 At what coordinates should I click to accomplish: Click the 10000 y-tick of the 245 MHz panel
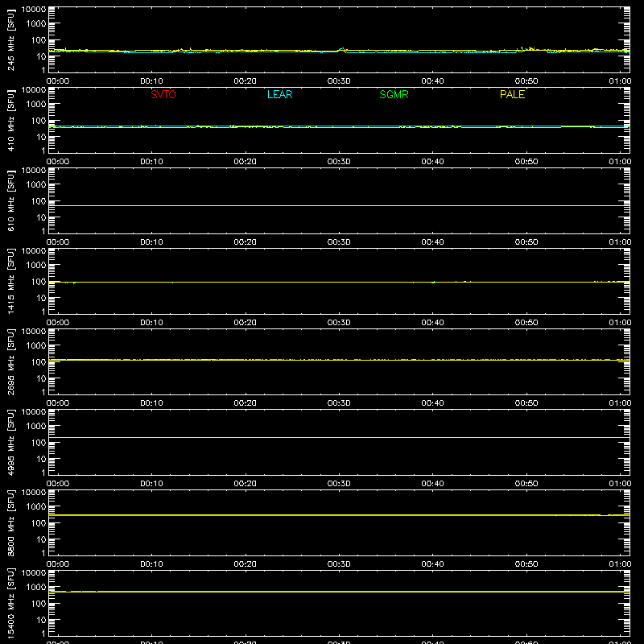click(34, 10)
